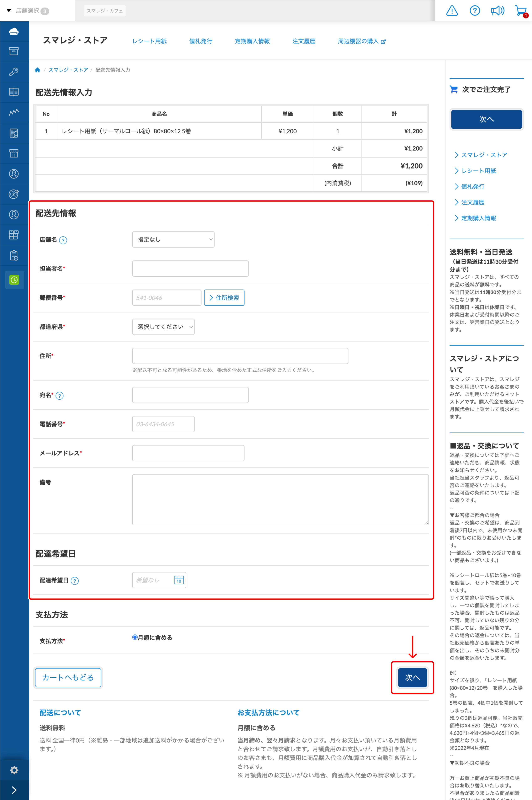This screenshot has height=800, width=532.
Task: Click the 住所検索 button
Action: coord(224,298)
